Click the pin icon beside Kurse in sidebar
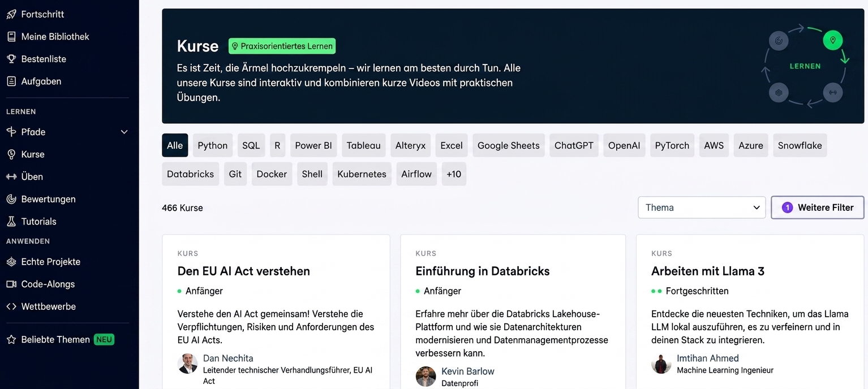Screen dimensions: 868x389 [x=11, y=154]
